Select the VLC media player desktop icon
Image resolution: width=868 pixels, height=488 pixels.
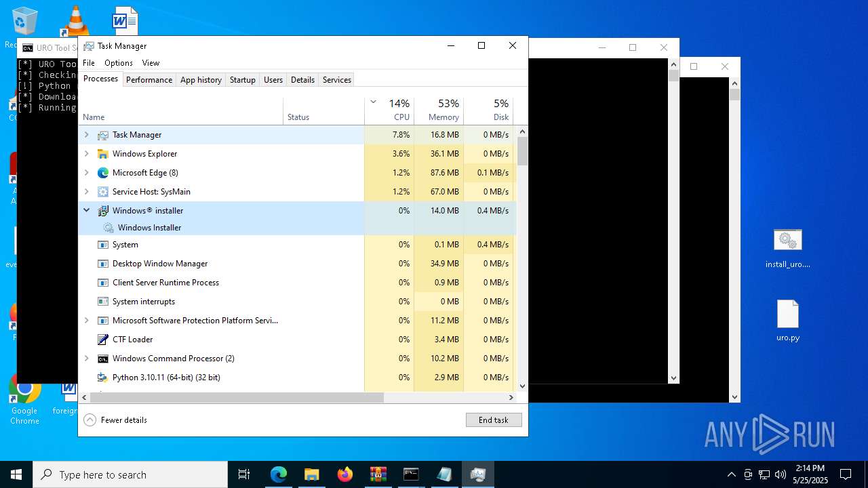[x=75, y=20]
